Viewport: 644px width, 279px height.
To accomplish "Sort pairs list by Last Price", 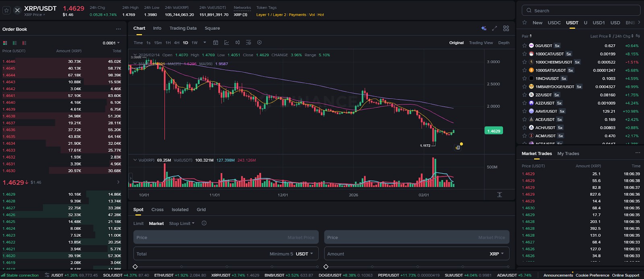I will (601, 36).
